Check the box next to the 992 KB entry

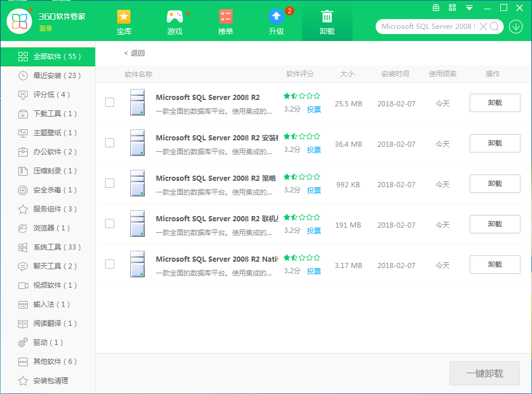[x=110, y=183]
